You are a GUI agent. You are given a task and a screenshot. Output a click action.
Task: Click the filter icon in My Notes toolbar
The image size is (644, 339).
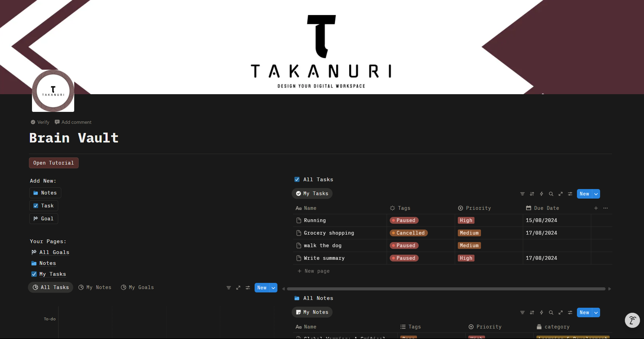522,312
